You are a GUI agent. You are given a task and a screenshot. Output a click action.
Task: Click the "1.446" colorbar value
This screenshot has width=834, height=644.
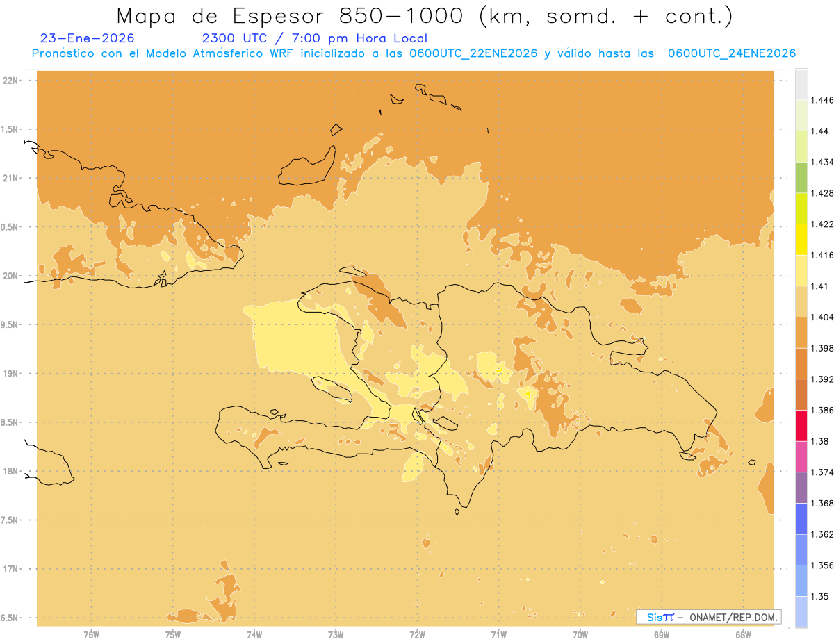822,100
